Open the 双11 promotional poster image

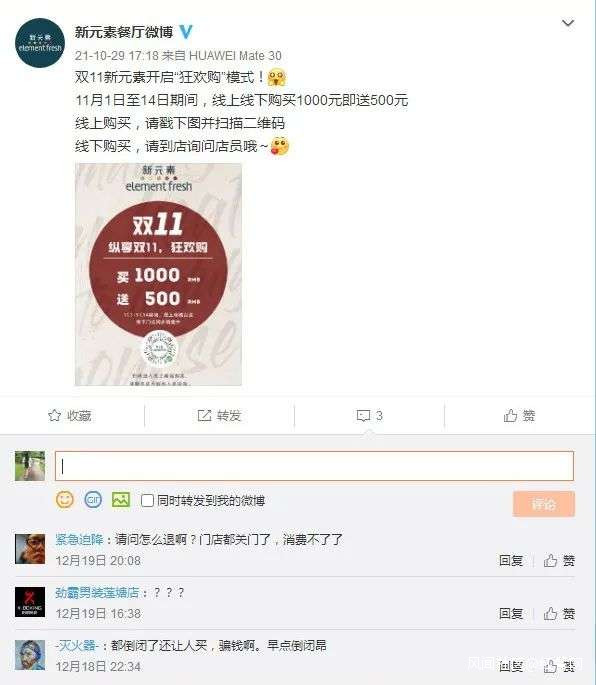coord(158,274)
